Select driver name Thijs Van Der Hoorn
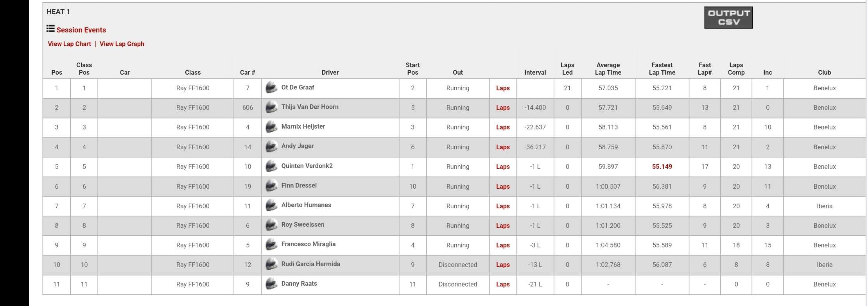 (x=310, y=107)
